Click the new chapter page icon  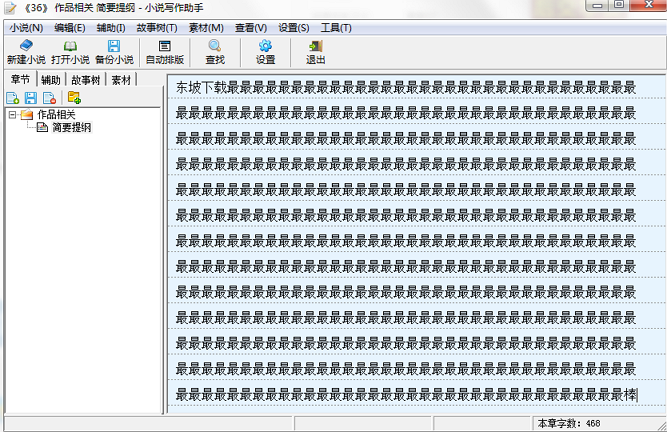coord(13,98)
